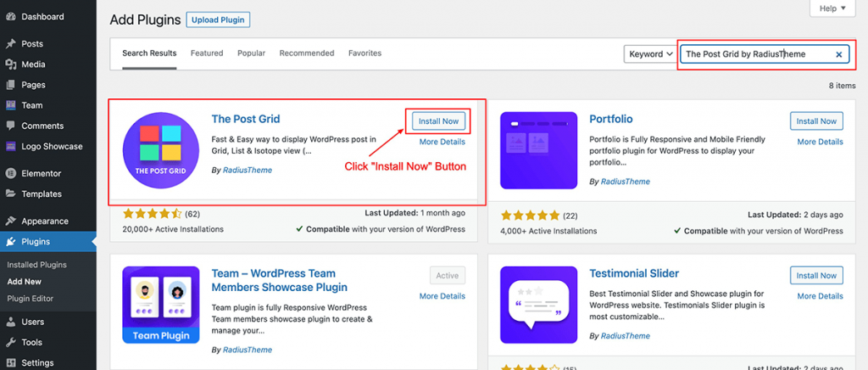Install the Portfolio plugin
Viewport: 868px width, 370px height.
[x=816, y=121]
